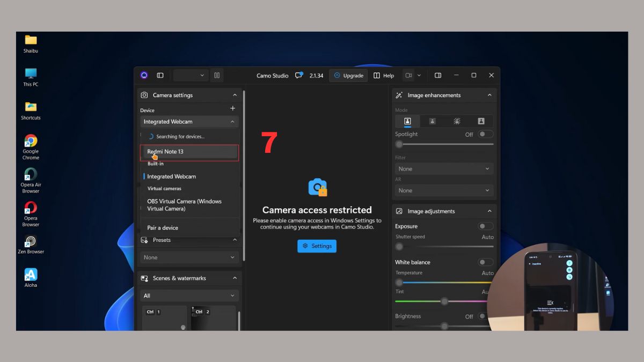Image resolution: width=644 pixels, height=362 pixels.
Task: Open the Help button
Action: pos(384,76)
